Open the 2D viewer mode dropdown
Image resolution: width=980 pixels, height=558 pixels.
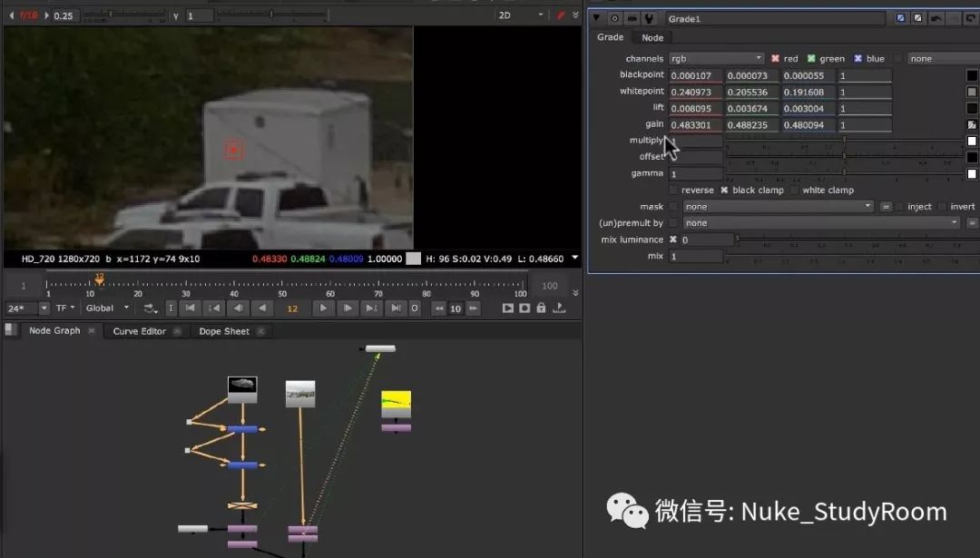click(x=521, y=15)
